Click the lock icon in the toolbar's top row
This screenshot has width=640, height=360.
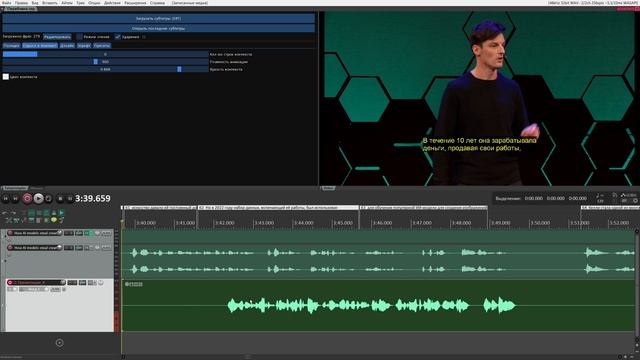pos(54,213)
